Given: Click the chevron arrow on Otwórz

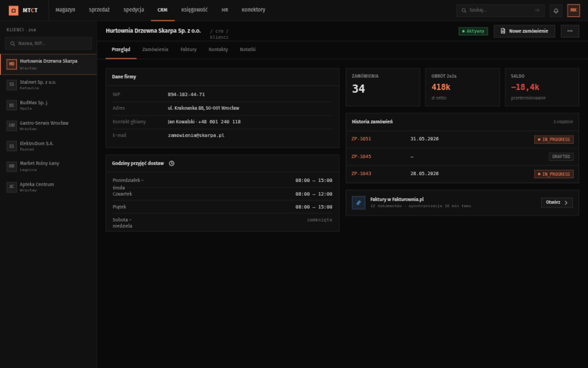Looking at the screenshot, I should [566, 203].
